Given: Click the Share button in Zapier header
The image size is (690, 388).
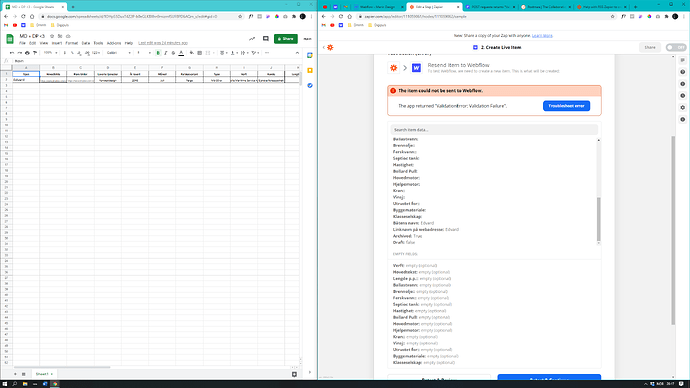Looking at the screenshot, I should [x=650, y=47].
